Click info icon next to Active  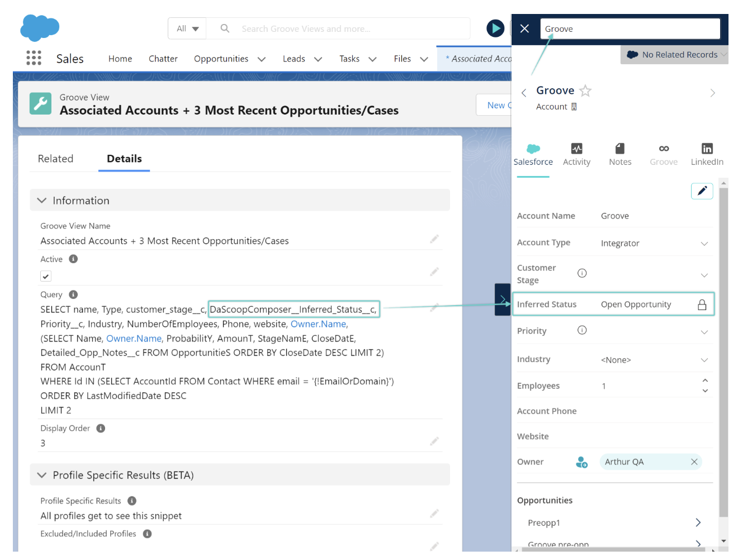pyautogui.click(x=73, y=259)
